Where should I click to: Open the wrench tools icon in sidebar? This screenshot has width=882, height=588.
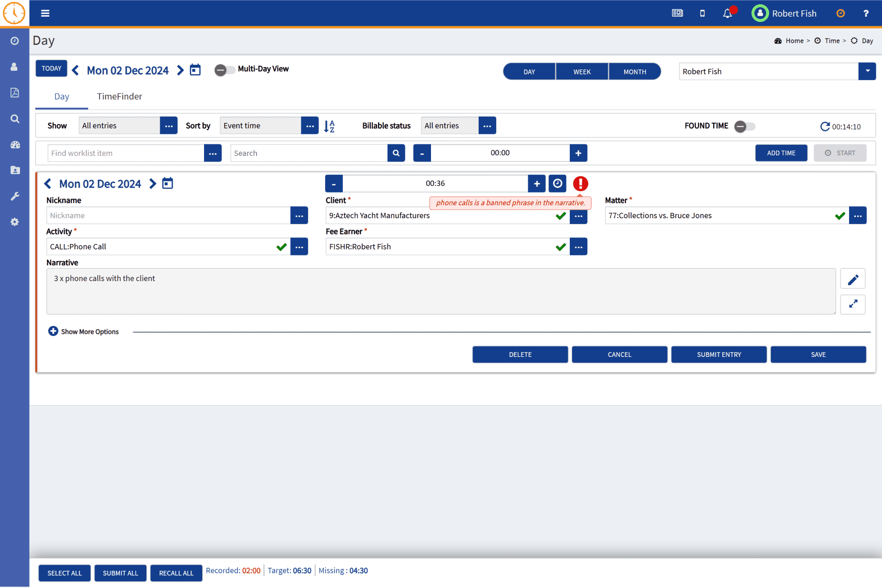15,196
